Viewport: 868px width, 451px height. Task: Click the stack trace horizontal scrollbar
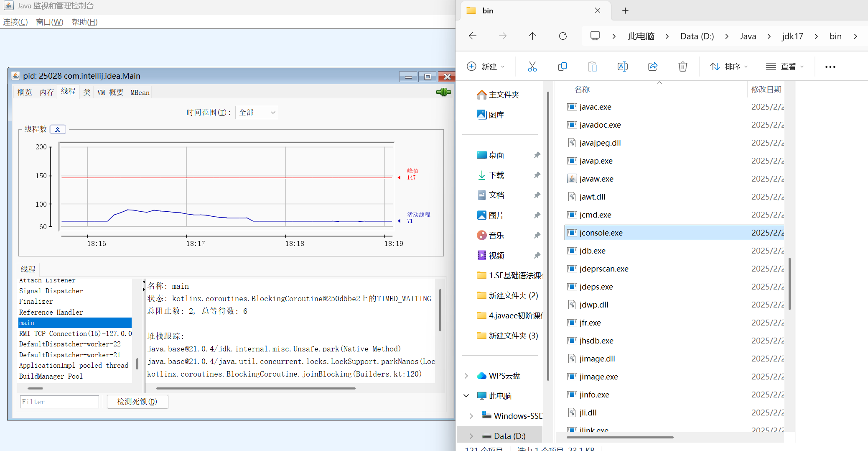point(255,388)
